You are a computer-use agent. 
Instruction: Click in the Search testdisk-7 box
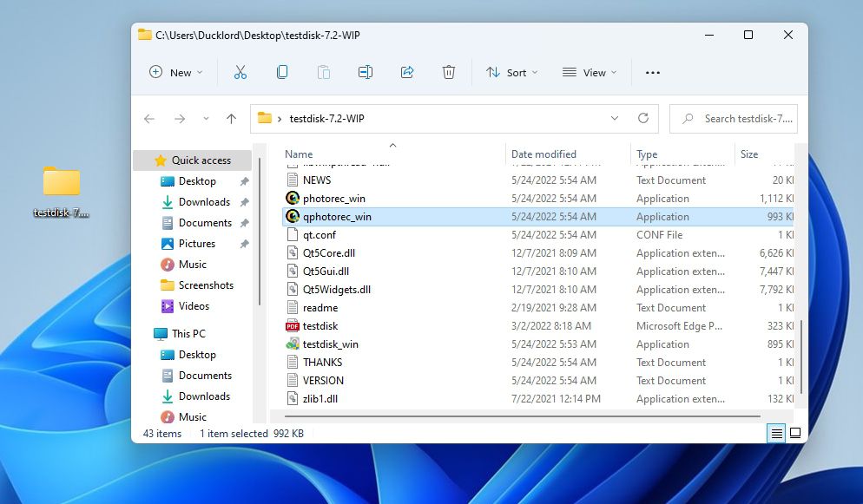click(733, 119)
